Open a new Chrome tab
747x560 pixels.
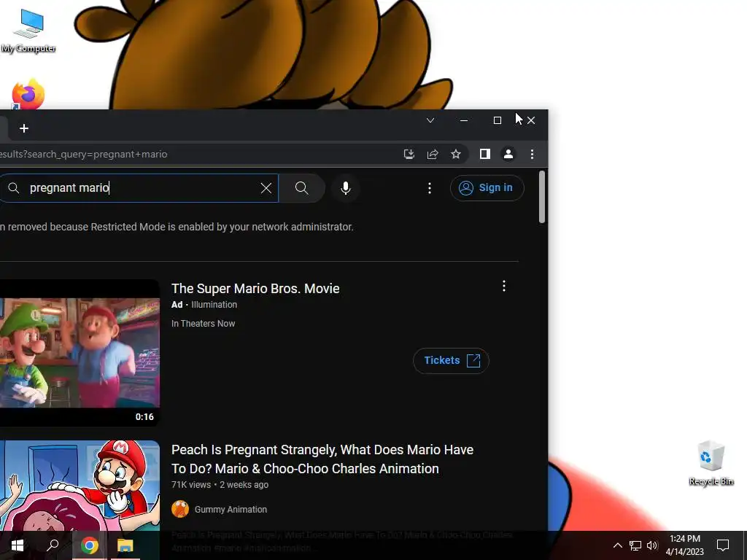point(24,128)
